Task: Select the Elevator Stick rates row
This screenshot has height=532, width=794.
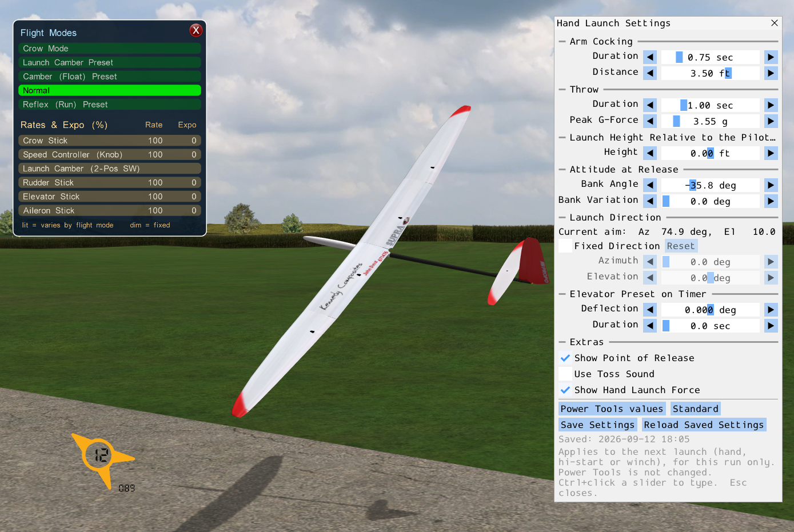Action: pyautogui.click(x=110, y=197)
